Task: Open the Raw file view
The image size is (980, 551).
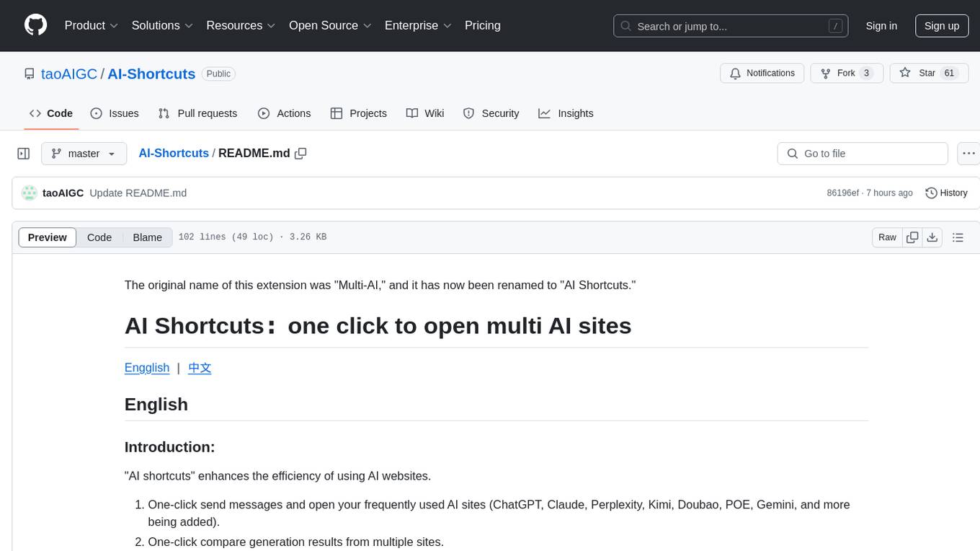Action: pyautogui.click(x=887, y=237)
